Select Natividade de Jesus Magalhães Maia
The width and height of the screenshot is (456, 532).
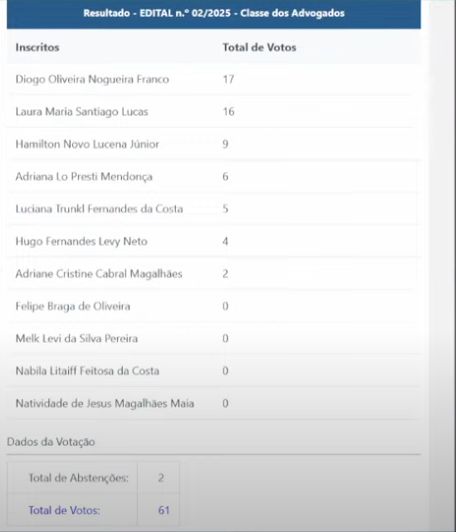pos(105,403)
